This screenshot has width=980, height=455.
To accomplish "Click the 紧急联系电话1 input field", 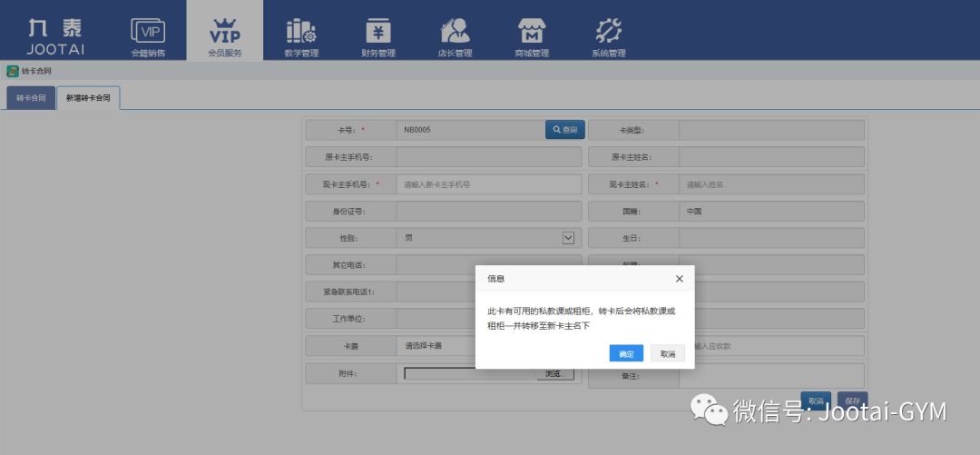I will [x=436, y=292].
